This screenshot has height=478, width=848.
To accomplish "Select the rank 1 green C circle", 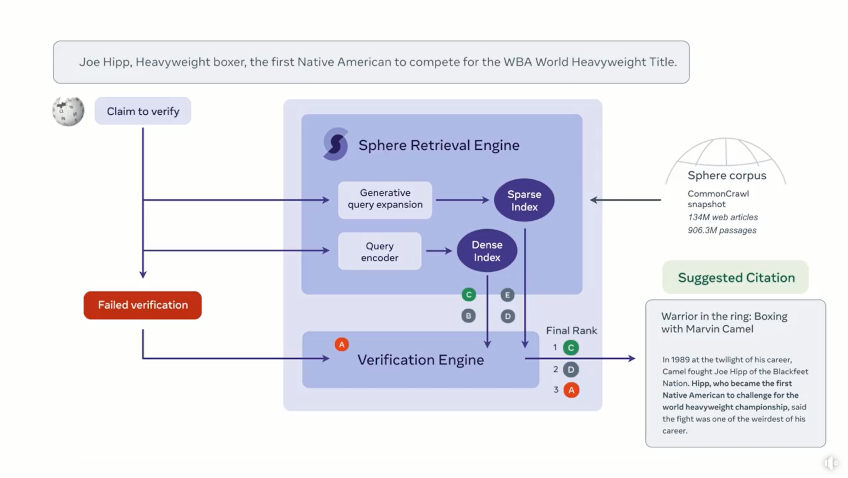I will (571, 348).
